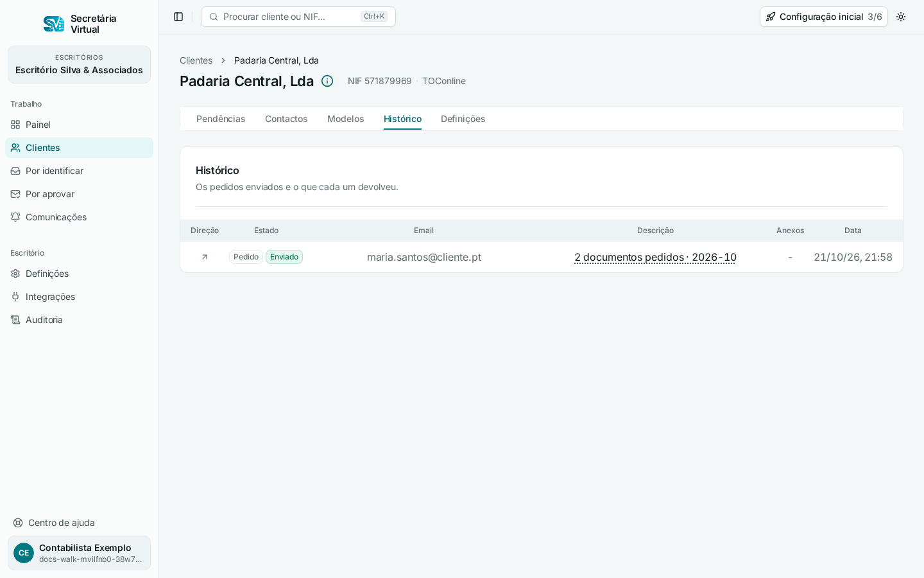This screenshot has width=924, height=578.
Task: Click the Centro de ajuda lifebuoy icon
Action: click(18, 523)
